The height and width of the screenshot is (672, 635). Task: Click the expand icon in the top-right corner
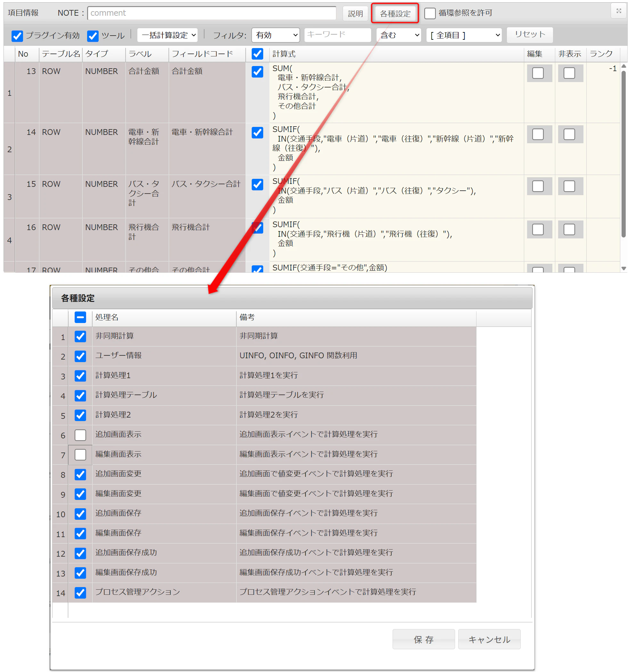[x=618, y=11]
